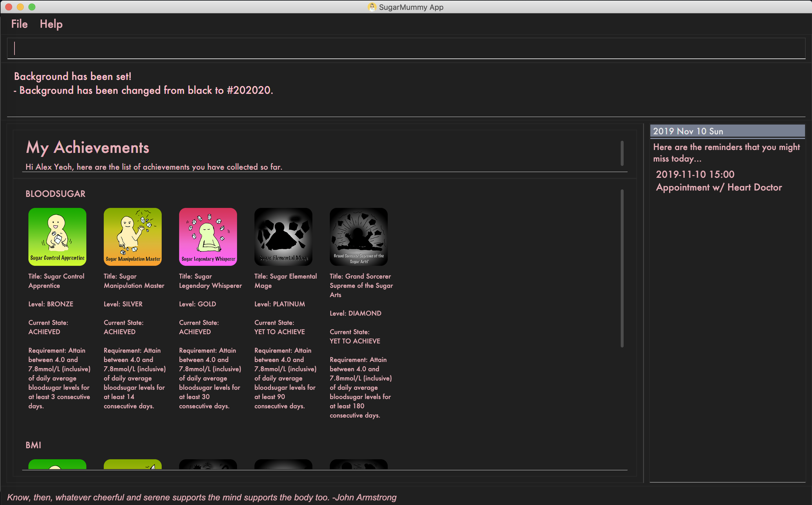Open the Help menu

click(x=51, y=24)
